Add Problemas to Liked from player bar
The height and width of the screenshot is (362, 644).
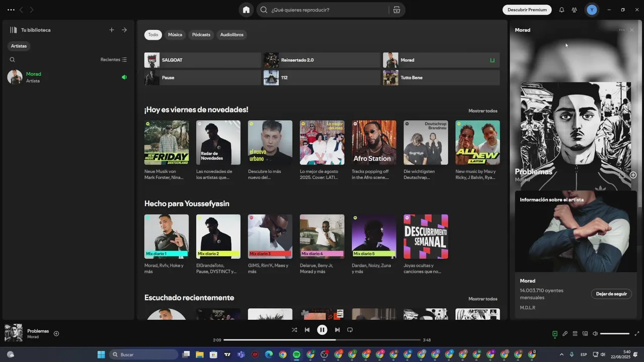(x=56, y=333)
